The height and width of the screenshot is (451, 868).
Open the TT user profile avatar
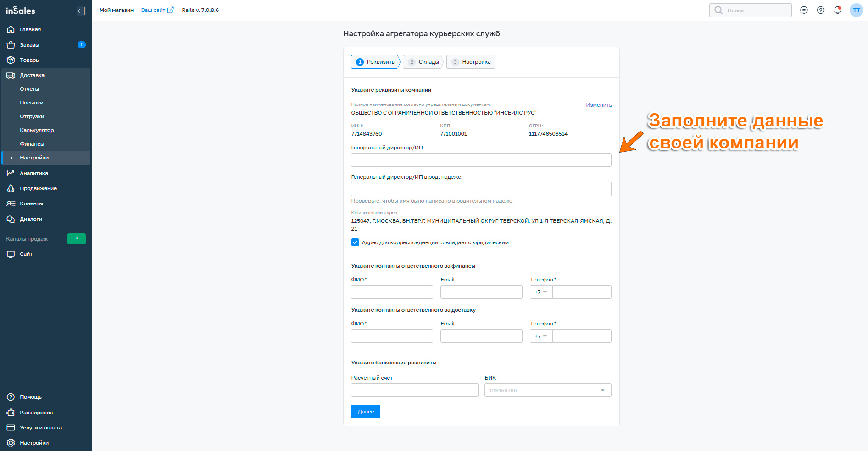point(856,10)
